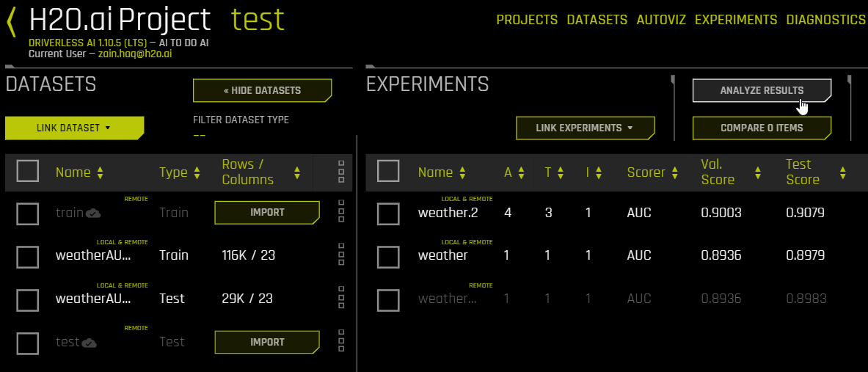Viewport: 868px width, 372px height.
Task: Click Val. Score 0.9003 cell
Action: click(721, 213)
